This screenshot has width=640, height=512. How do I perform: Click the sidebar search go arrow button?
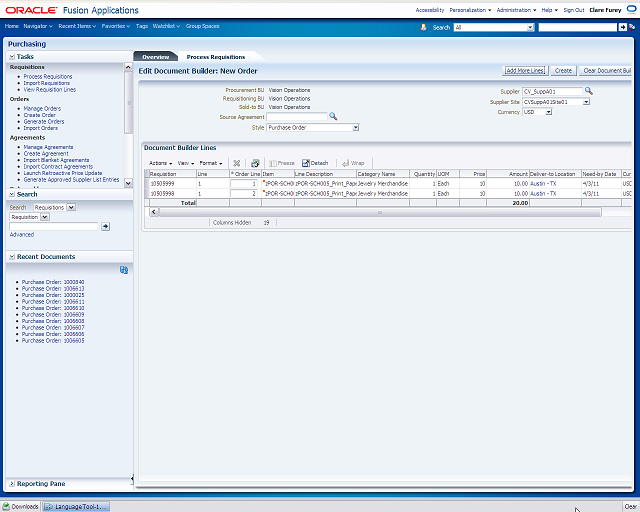tap(105, 226)
